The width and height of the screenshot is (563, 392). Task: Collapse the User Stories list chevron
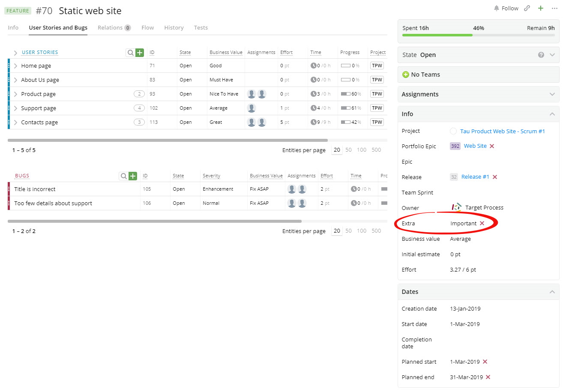[15, 53]
